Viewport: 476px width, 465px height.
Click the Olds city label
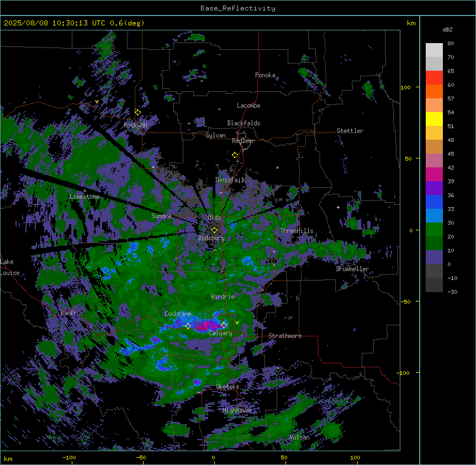coord(214,218)
